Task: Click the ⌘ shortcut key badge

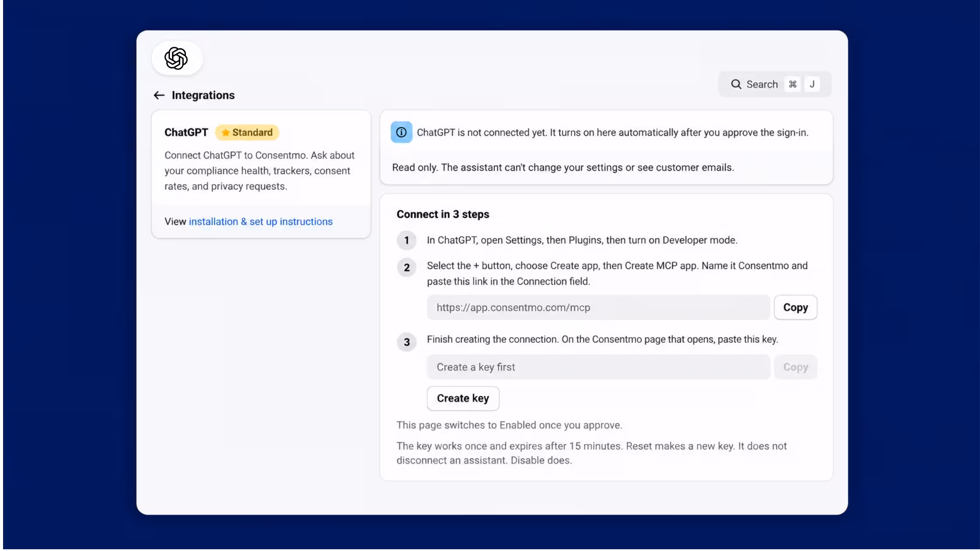Action: tap(792, 84)
